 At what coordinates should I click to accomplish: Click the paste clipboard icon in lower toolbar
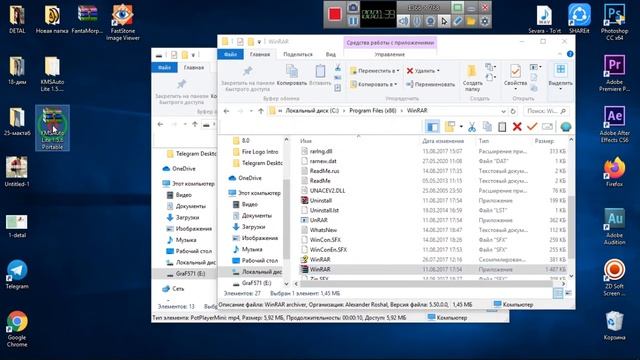coord(502,127)
